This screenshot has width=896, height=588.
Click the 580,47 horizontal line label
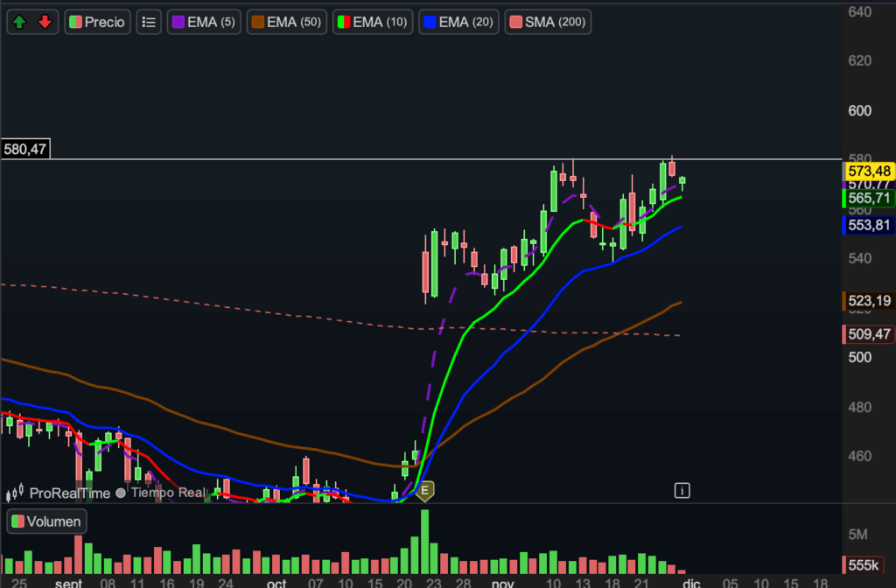click(x=25, y=150)
